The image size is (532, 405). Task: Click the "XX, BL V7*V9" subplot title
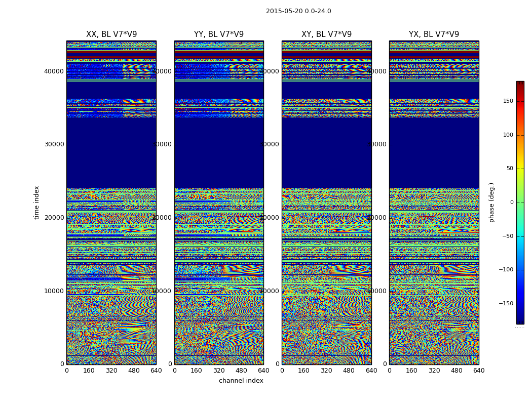pyautogui.click(x=111, y=34)
